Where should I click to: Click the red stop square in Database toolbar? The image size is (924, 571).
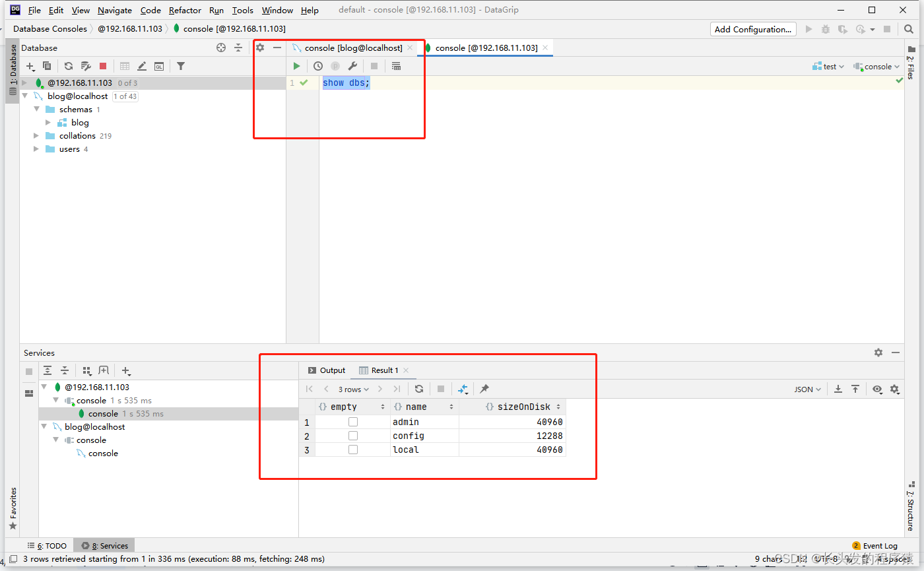[103, 65]
